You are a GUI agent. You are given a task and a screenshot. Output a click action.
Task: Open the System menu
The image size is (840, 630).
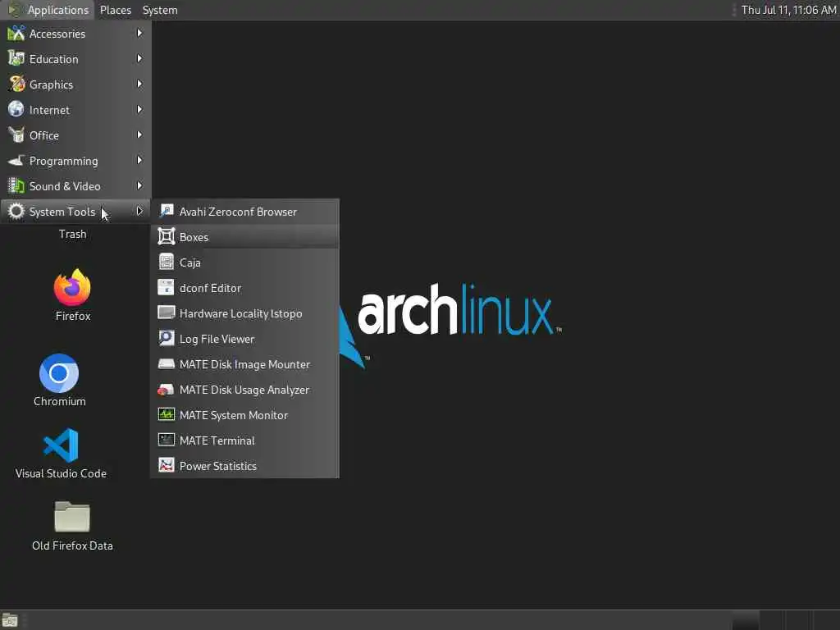(160, 10)
